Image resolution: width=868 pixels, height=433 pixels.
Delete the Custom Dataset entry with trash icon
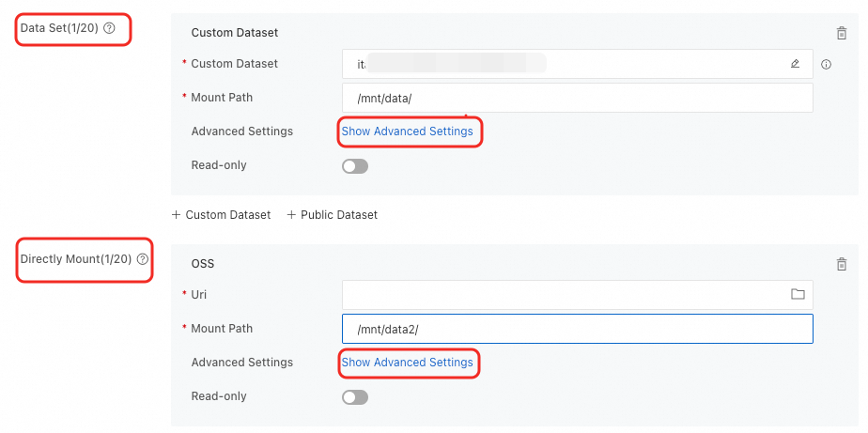841,33
